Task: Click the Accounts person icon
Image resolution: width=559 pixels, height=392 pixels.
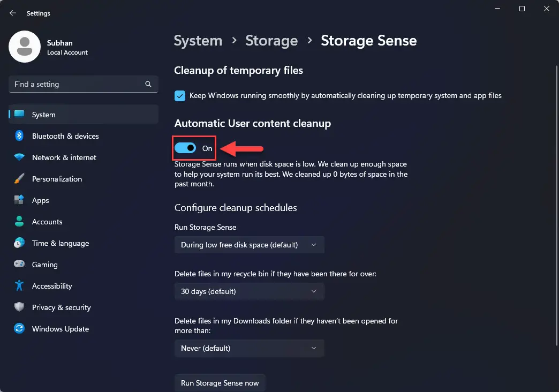Action: pyautogui.click(x=19, y=222)
